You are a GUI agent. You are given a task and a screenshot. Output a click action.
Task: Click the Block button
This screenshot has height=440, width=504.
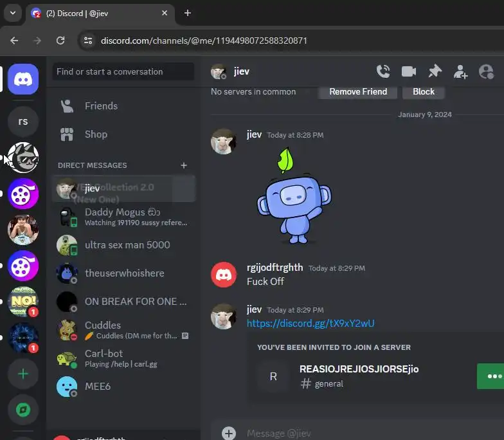(x=424, y=92)
